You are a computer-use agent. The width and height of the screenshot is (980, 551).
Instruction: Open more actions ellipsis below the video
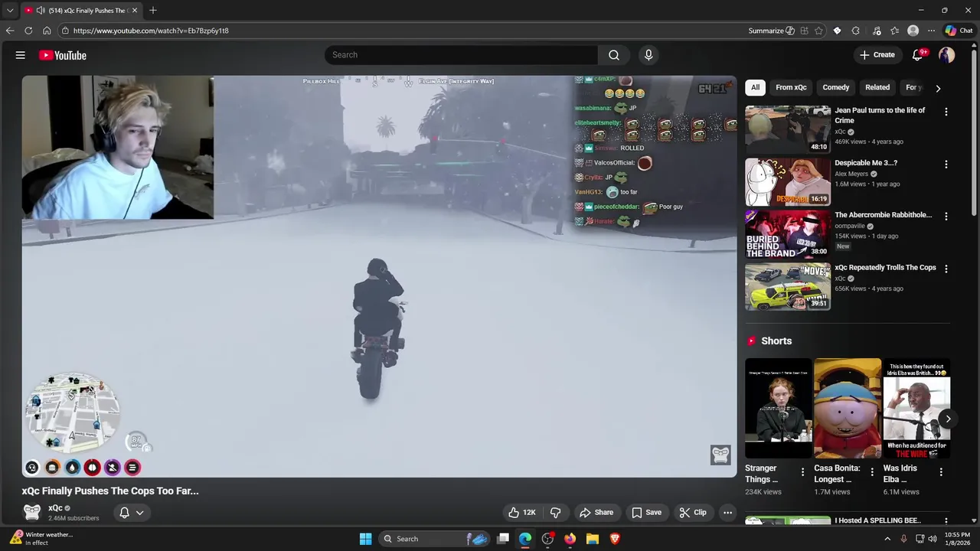pos(728,513)
